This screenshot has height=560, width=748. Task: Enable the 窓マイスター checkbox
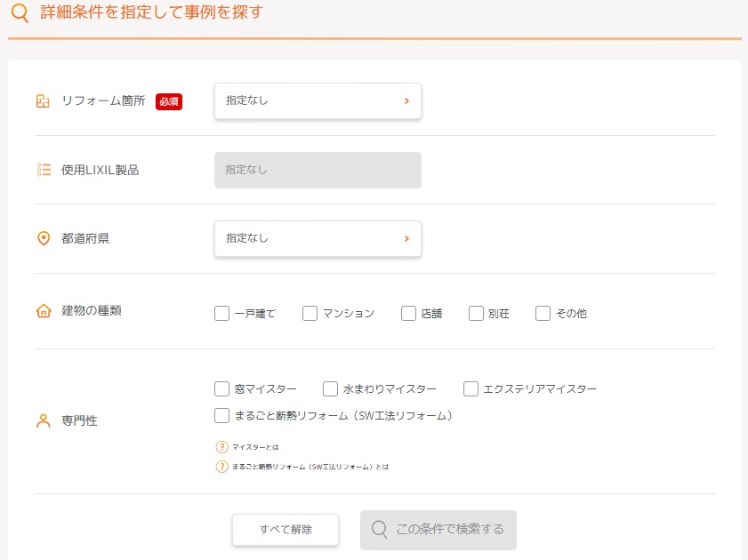click(x=222, y=388)
